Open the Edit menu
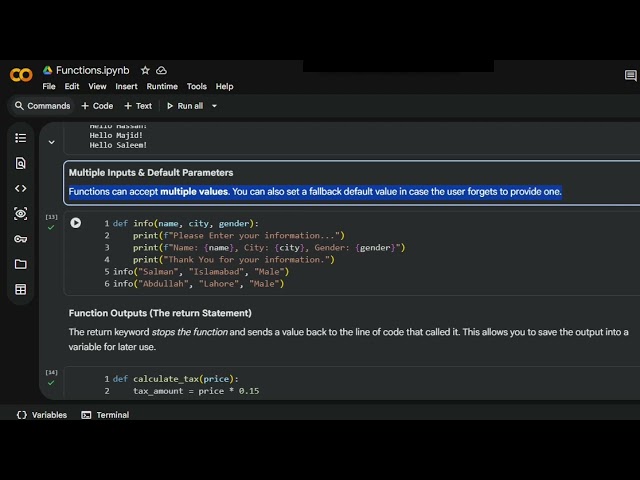640x480 pixels. point(72,87)
